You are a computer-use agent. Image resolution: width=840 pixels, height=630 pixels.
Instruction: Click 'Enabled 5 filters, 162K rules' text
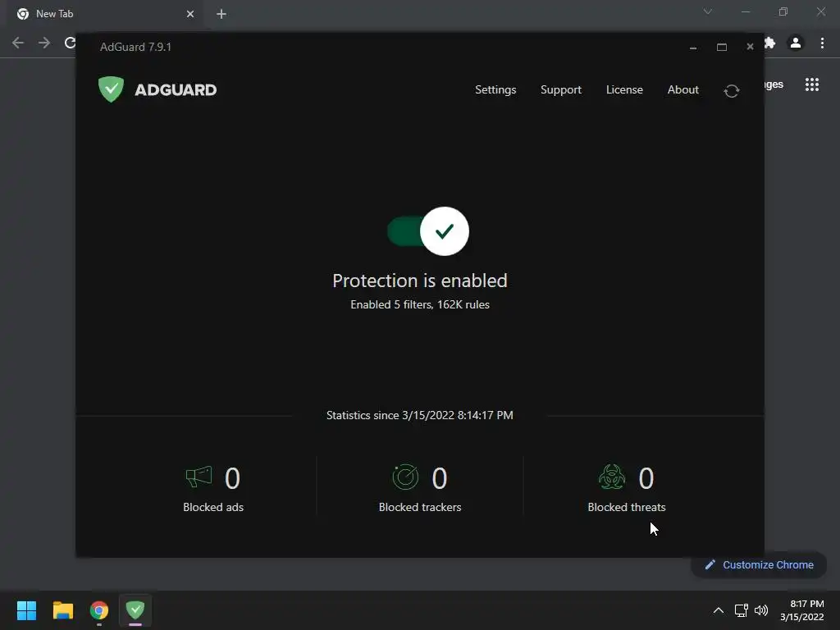pyautogui.click(x=420, y=304)
